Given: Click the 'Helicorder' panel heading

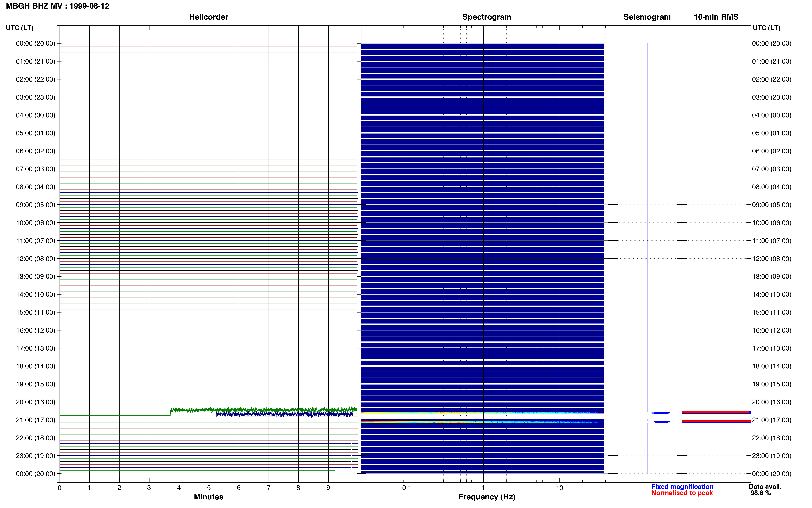Looking at the screenshot, I should pyautogui.click(x=209, y=17).
